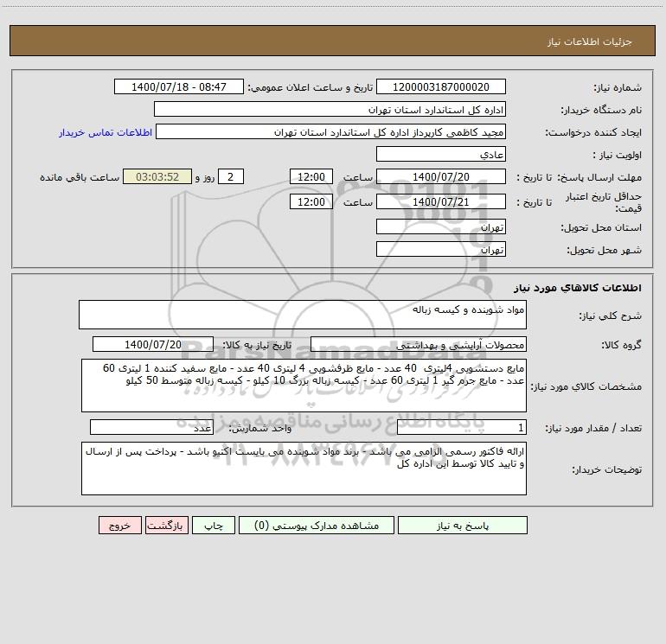
Task: Click the 'مهلت ارسال پاسخ:' label
Action: click(599, 177)
